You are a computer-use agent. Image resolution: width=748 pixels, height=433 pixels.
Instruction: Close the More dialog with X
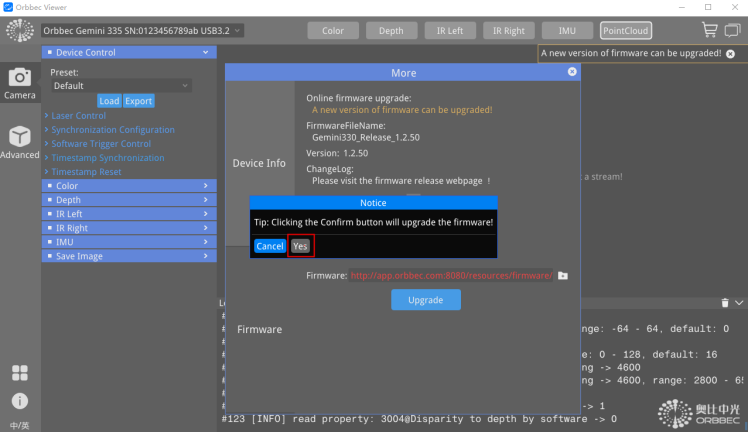572,72
